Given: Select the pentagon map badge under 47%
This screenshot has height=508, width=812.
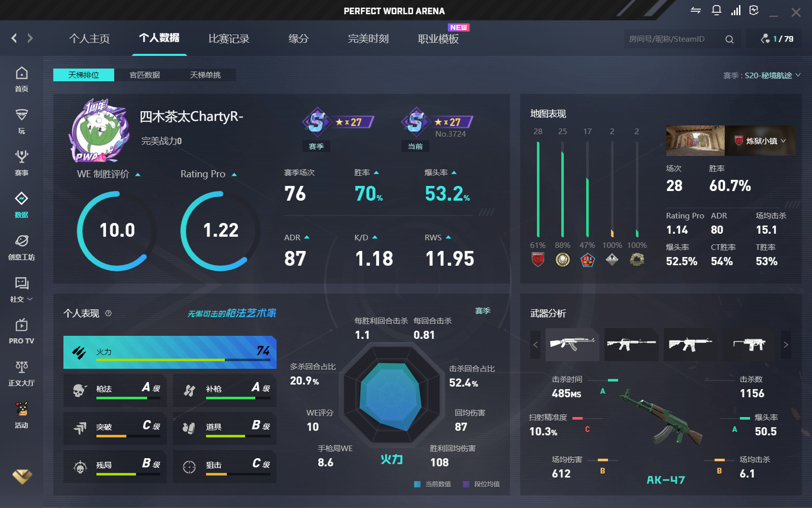Looking at the screenshot, I should click(587, 260).
